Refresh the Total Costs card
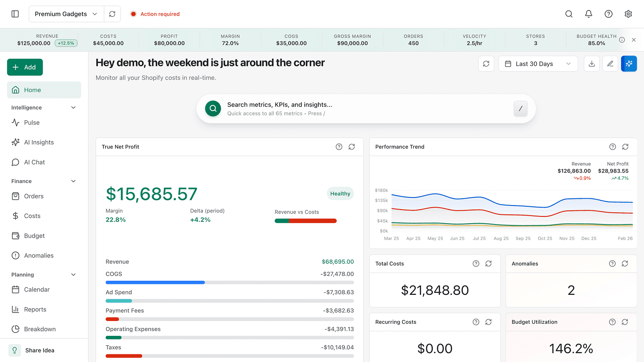 tap(489, 263)
